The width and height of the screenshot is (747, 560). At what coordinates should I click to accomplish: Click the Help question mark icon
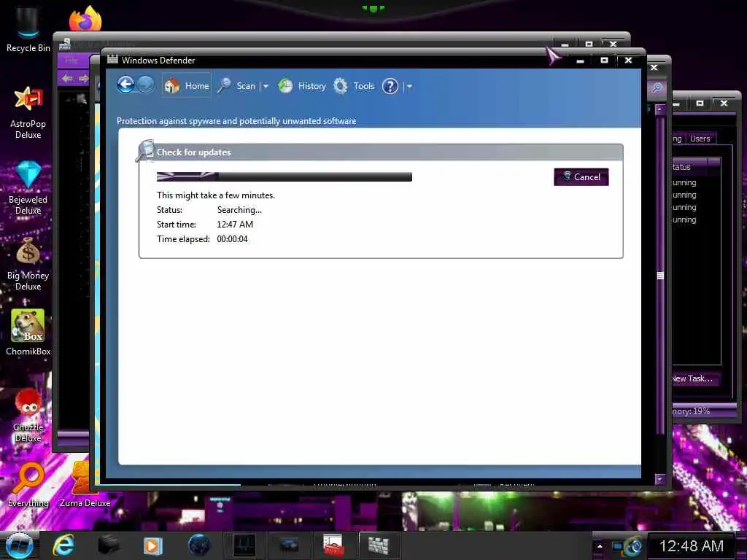click(x=390, y=86)
